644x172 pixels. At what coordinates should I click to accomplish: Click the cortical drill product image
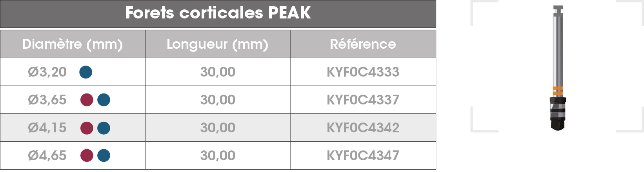click(557, 68)
